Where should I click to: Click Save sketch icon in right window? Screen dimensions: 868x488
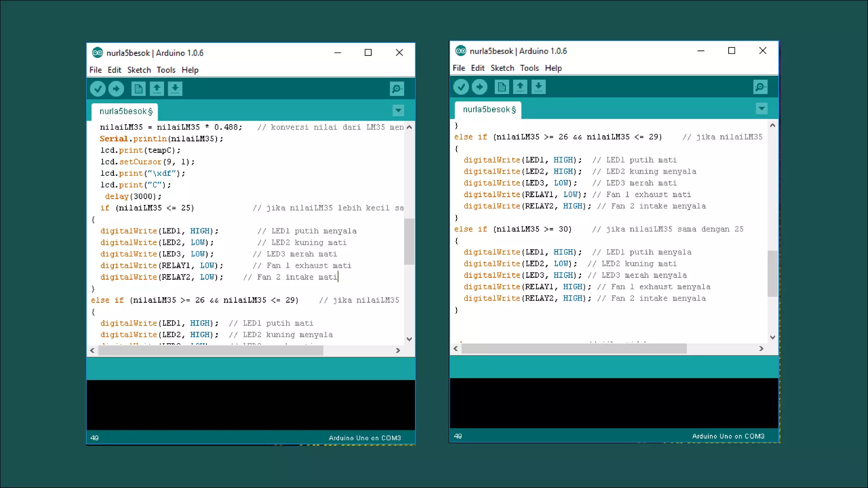pyautogui.click(x=538, y=87)
